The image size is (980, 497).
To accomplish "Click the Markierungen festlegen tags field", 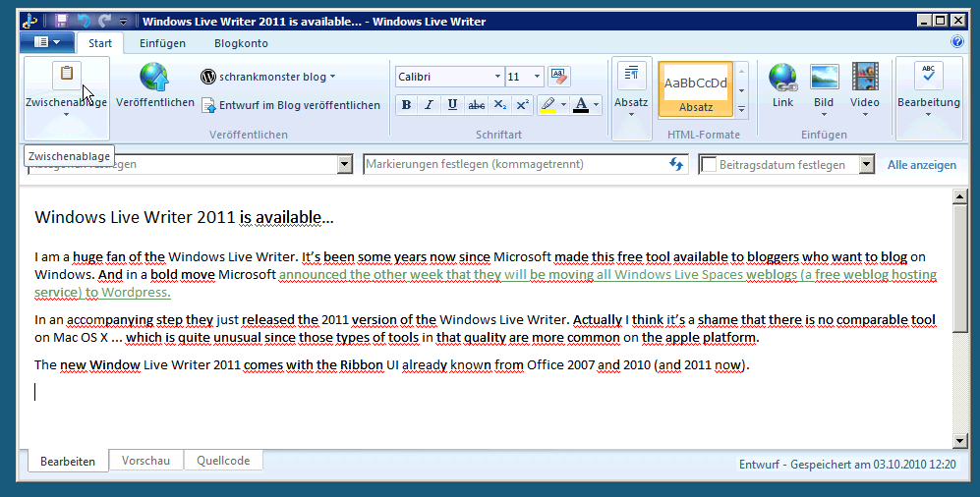I will coord(515,164).
